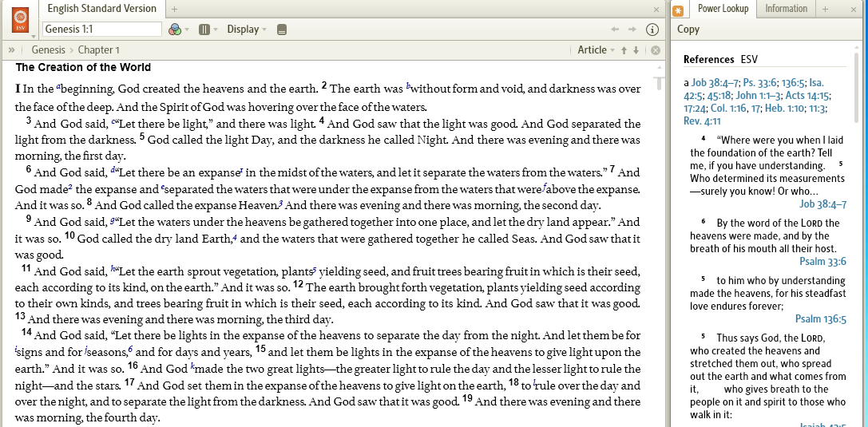Open Job 38:4–7 link in reference list

(x=715, y=83)
